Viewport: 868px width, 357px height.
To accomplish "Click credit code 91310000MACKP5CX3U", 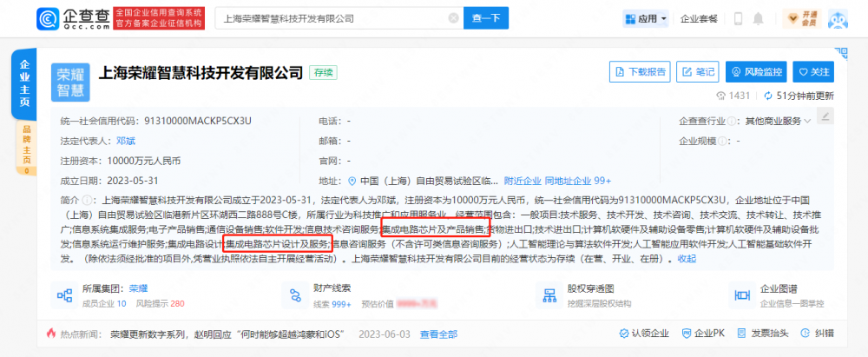I will (x=198, y=122).
